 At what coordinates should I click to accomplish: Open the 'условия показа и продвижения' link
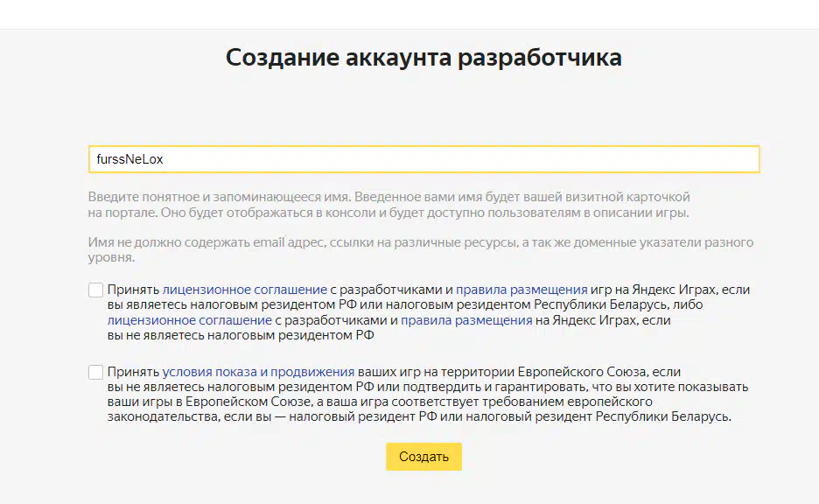[x=258, y=372]
